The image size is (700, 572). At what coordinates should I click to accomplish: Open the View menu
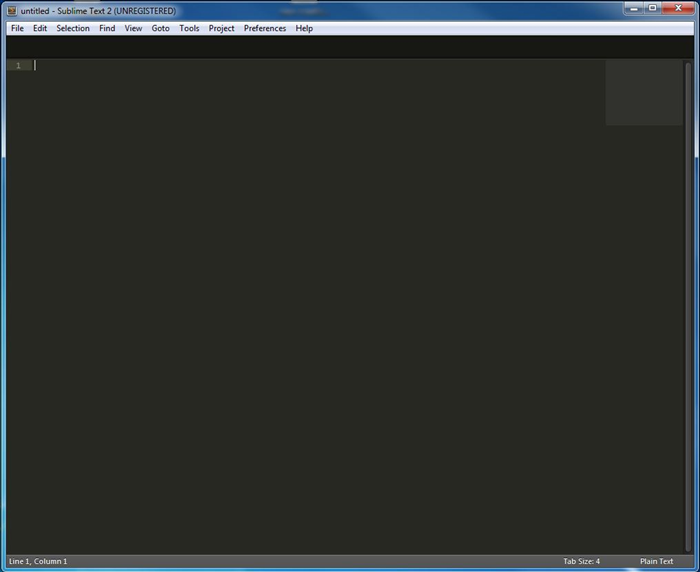click(133, 28)
